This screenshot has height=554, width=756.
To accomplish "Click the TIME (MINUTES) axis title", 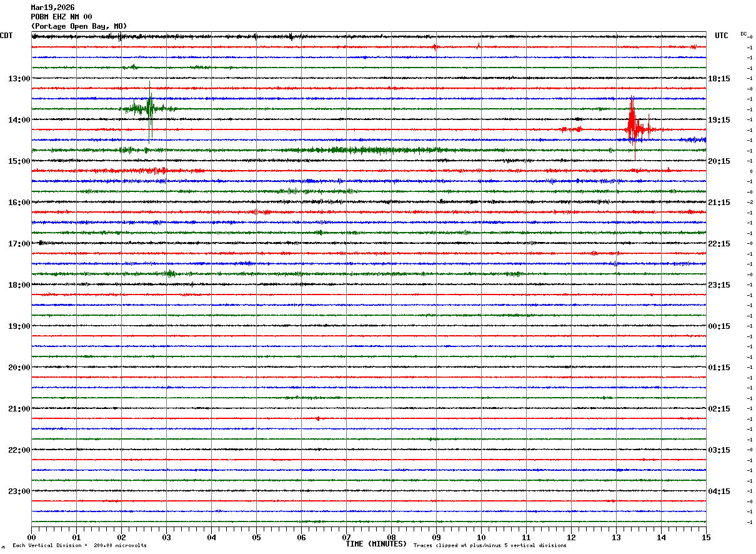I will 376,544.
